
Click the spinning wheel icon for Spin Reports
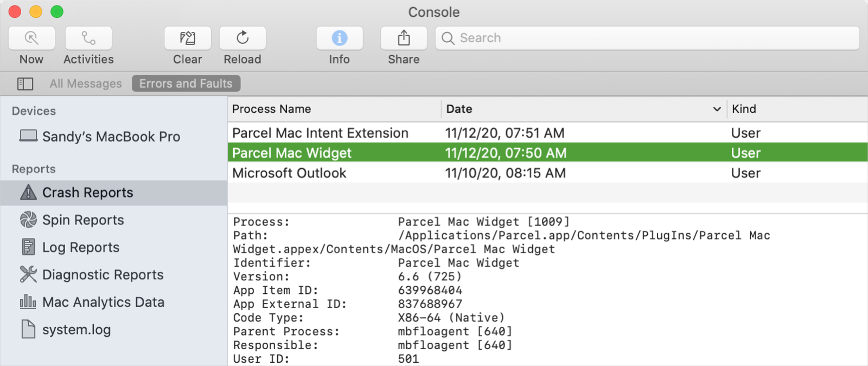pos(28,220)
